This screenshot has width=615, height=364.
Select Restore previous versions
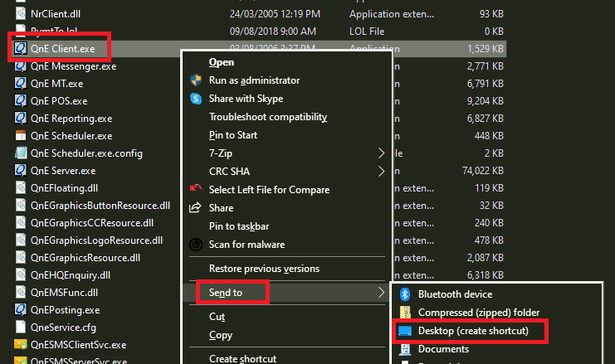click(x=264, y=269)
